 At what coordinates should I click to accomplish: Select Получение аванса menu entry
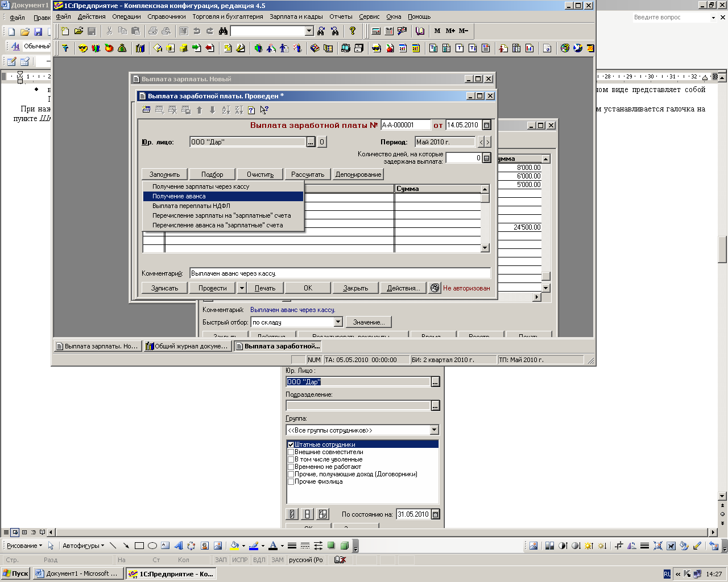pyautogui.click(x=223, y=196)
